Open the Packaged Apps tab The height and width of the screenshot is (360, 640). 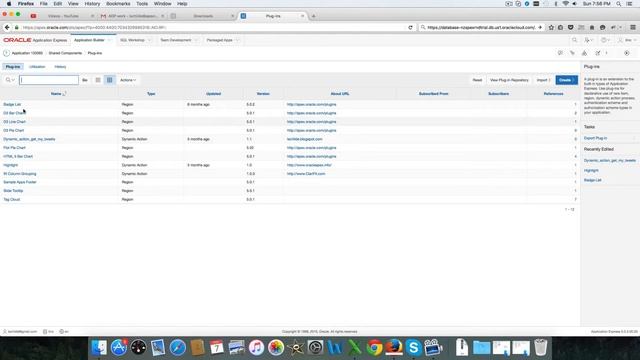[220, 40]
